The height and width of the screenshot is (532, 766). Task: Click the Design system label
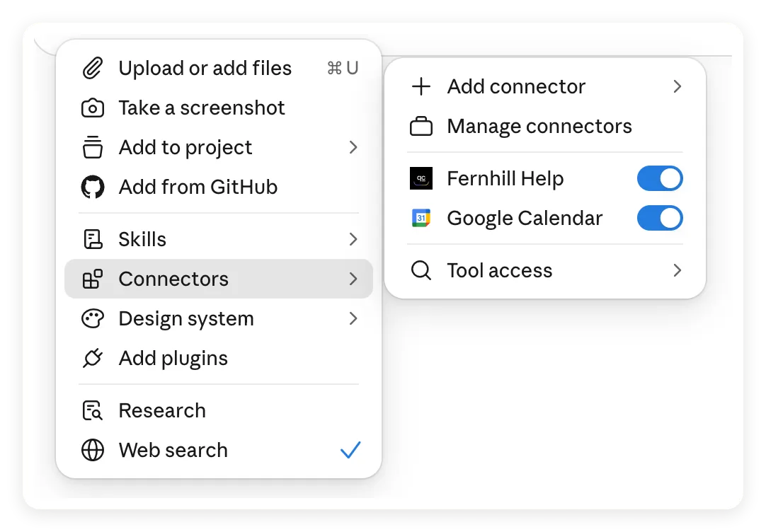186,319
